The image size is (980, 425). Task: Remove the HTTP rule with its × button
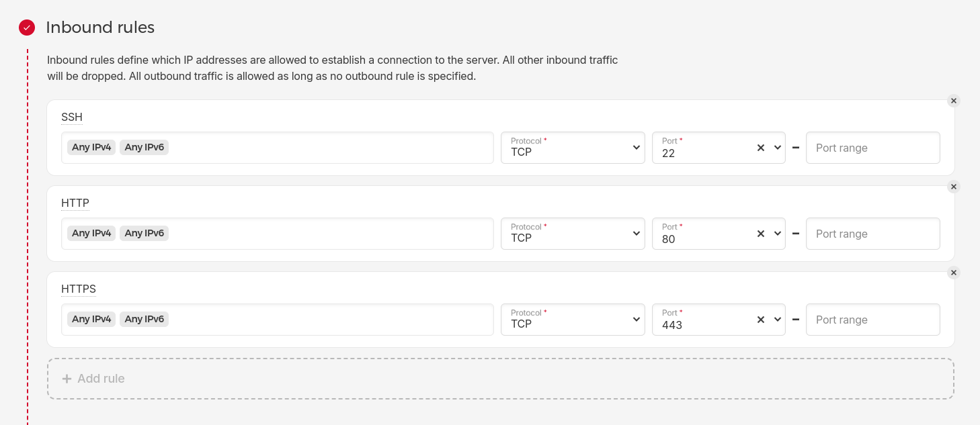click(954, 187)
